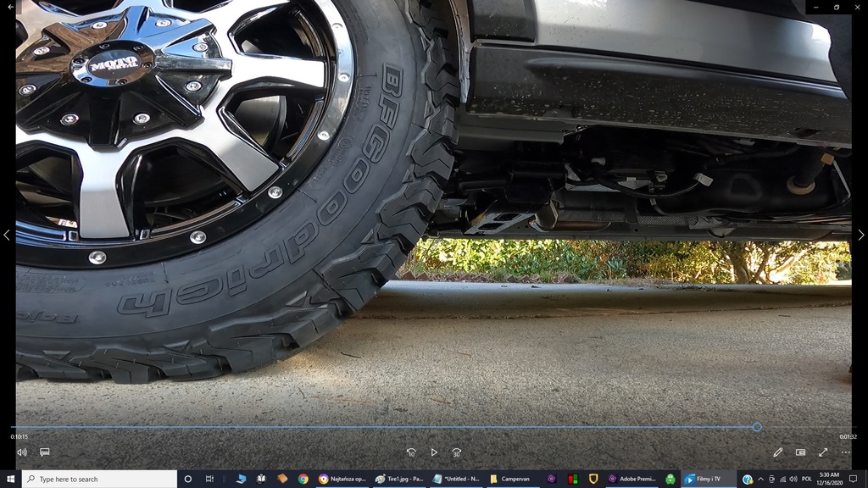Open system volume from tray speaker

(793, 480)
